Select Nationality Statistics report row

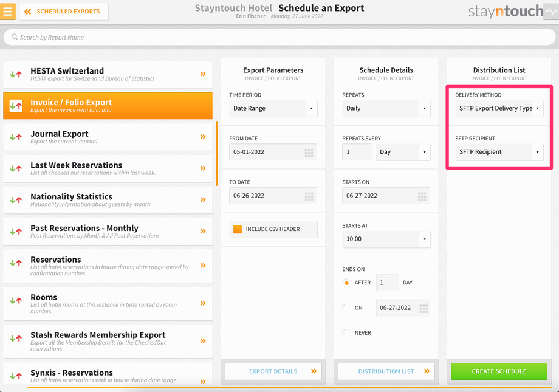coord(108,200)
